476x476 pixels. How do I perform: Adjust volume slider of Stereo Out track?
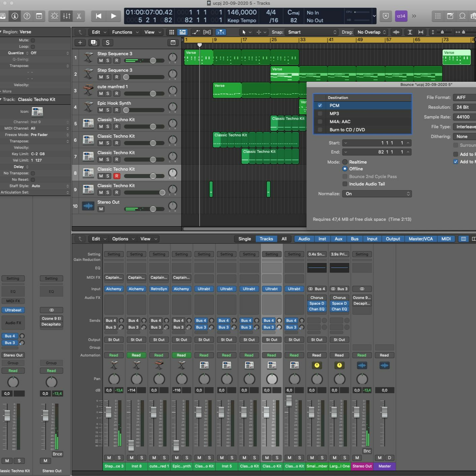click(144, 209)
